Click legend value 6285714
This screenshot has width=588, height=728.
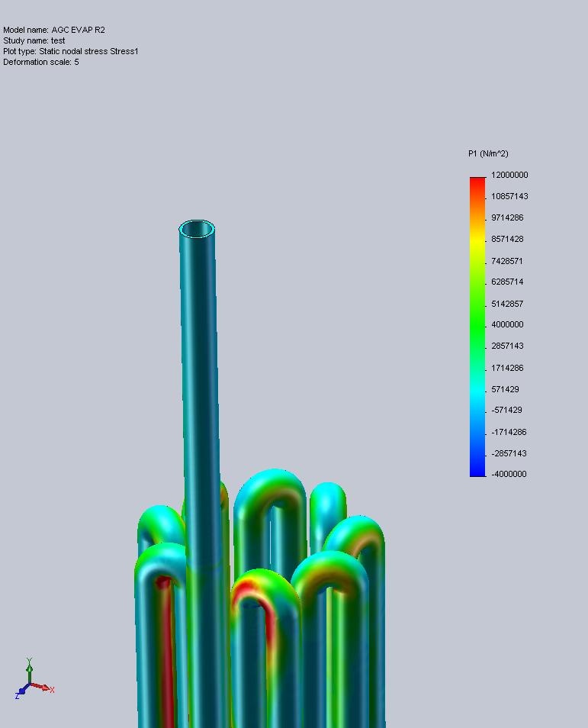[x=507, y=282]
